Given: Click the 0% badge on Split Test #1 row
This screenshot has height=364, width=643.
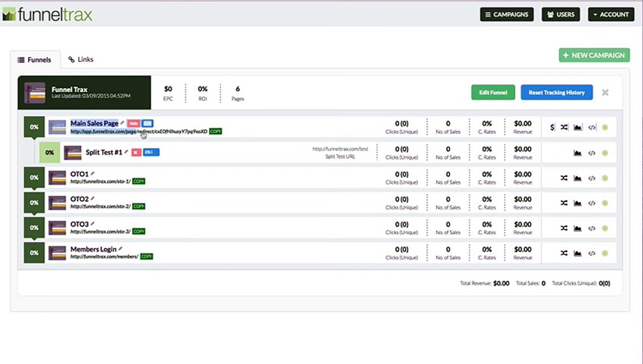Looking at the screenshot, I should pyautogui.click(x=50, y=153).
